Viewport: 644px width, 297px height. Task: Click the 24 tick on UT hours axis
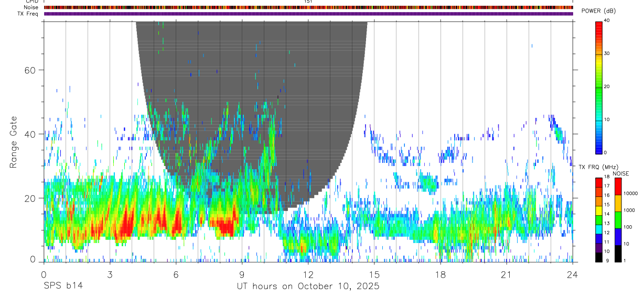click(573, 274)
